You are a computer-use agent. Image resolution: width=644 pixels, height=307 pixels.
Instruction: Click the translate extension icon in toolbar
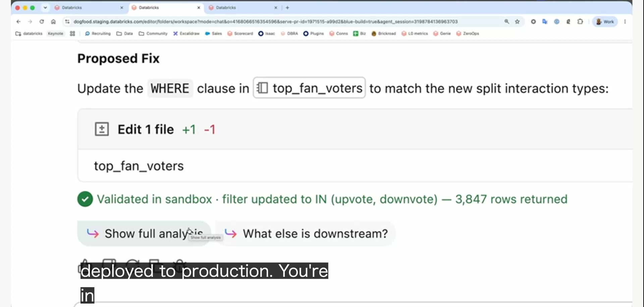[x=545, y=21]
